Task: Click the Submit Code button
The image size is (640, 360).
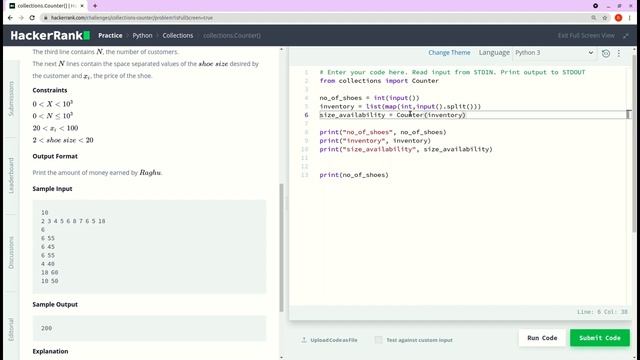Action: click(x=600, y=338)
